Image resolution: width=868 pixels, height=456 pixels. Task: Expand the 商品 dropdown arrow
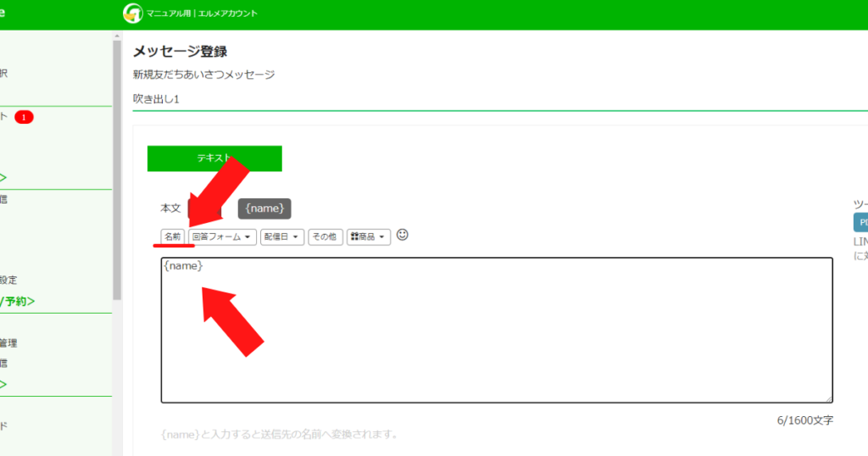click(382, 237)
